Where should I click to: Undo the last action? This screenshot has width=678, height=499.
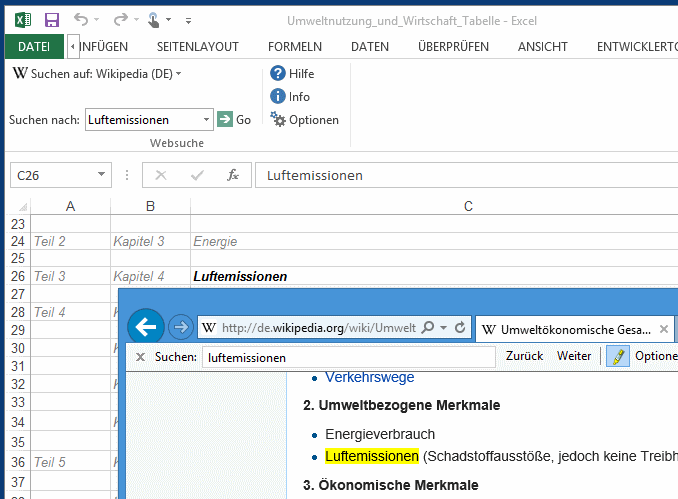(81, 19)
